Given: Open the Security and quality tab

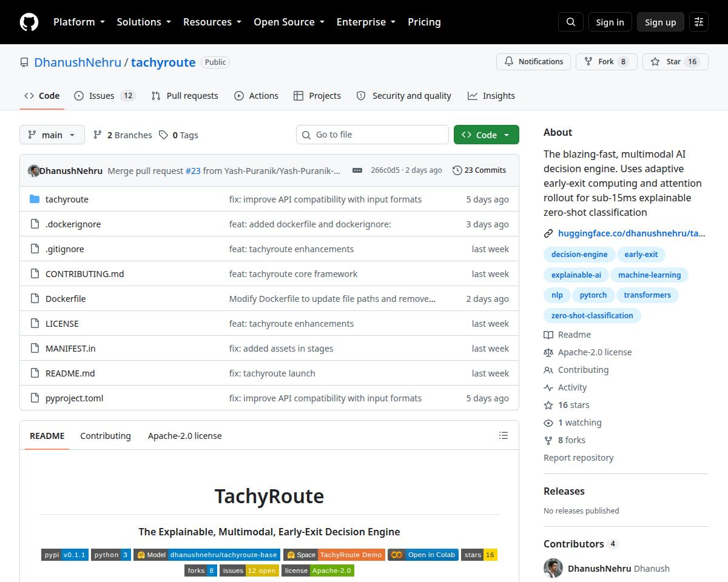Looking at the screenshot, I should [x=403, y=96].
